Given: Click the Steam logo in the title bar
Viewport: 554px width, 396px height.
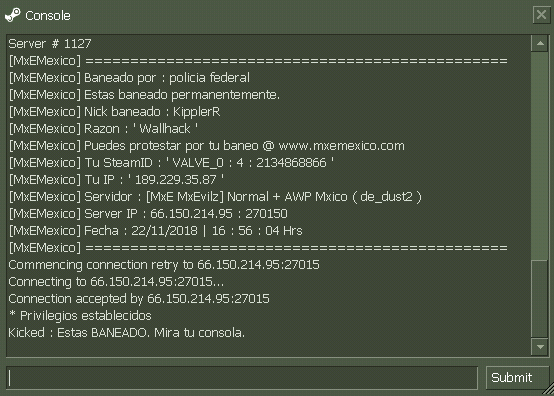Looking at the screenshot, I should [x=13, y=15].
